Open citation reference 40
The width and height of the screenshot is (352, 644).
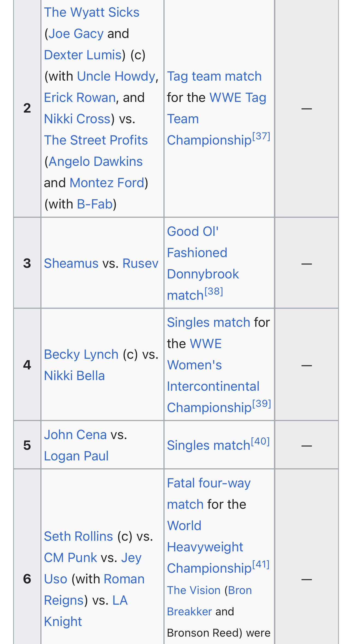click(x=260, y=442)
